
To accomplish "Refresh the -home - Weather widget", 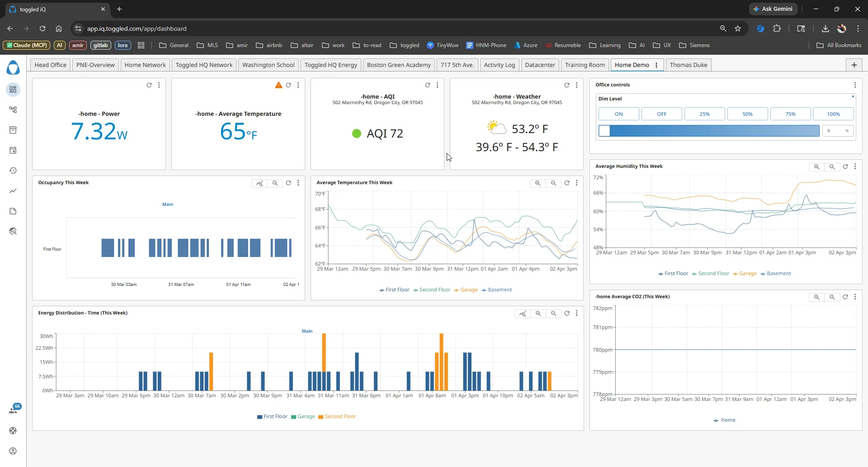I will click(x=567, y=85).
